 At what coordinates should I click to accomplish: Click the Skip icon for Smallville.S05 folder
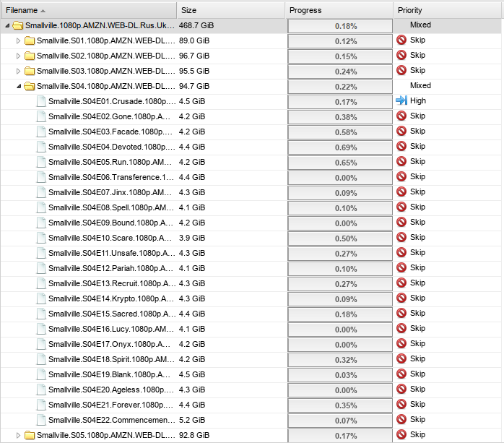pos(401,434)
